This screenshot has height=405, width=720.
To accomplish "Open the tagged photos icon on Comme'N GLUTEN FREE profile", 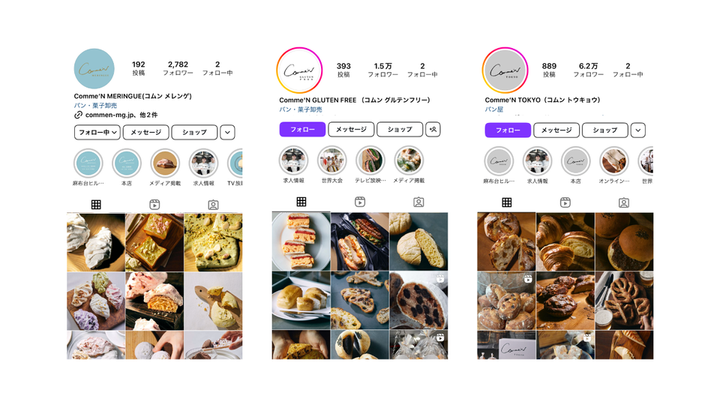I will tap(418, 202).
